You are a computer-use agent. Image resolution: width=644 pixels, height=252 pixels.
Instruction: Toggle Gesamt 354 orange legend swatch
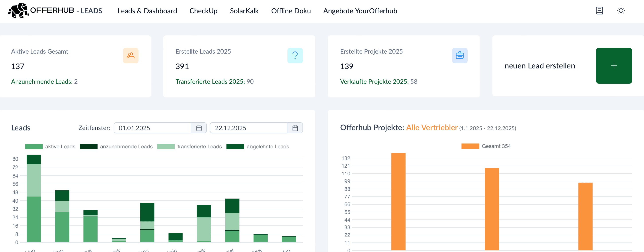(470, 146)
